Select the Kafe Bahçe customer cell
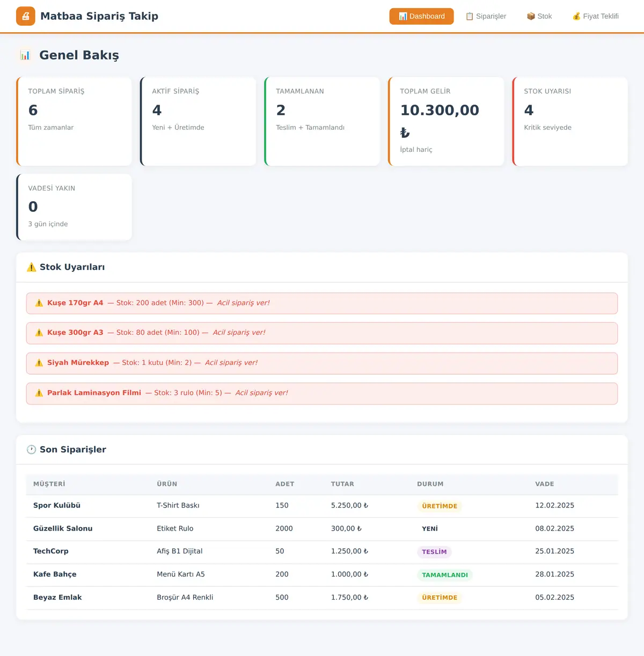The image size is (644, 656). [x=55, y=574]
